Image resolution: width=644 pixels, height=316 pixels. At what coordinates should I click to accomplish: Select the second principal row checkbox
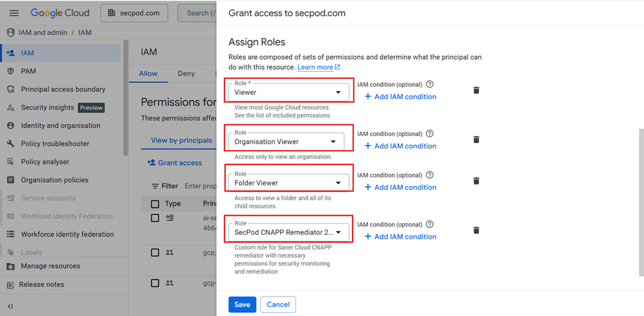pyautogui.click(x=155, y=252)
